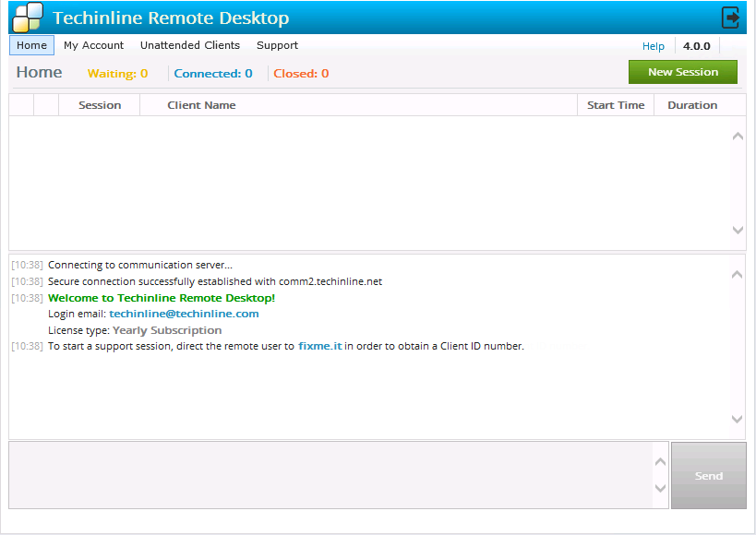This screenshot has height=535, width=756.
Task: Sort by Start Time column header
Action: tap(616, 105)
